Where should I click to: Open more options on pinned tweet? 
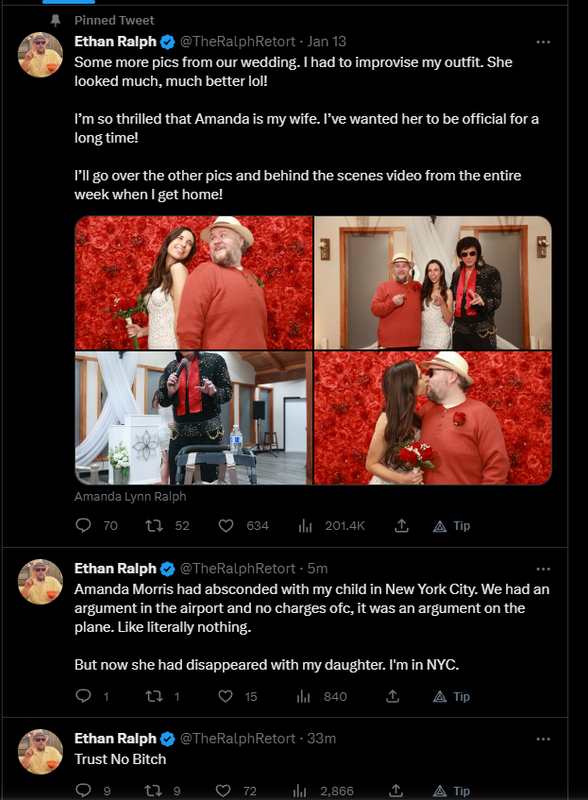coord(543,42)
